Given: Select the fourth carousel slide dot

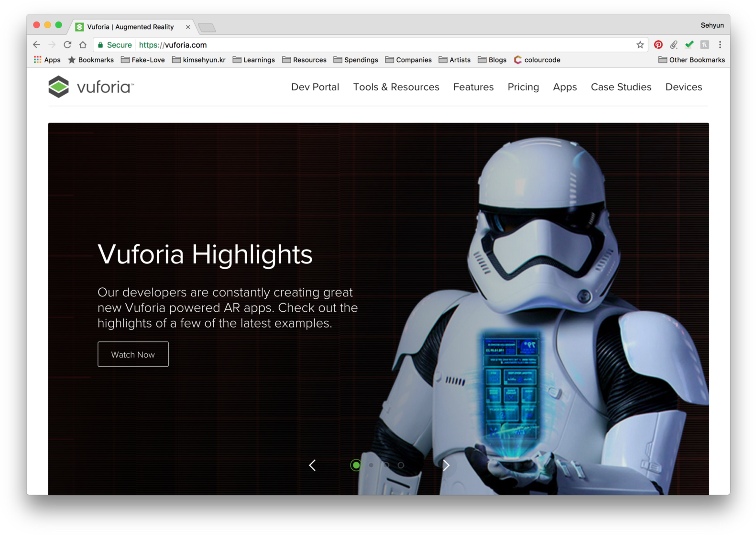Looking at the screenshot, I should 401,465.
